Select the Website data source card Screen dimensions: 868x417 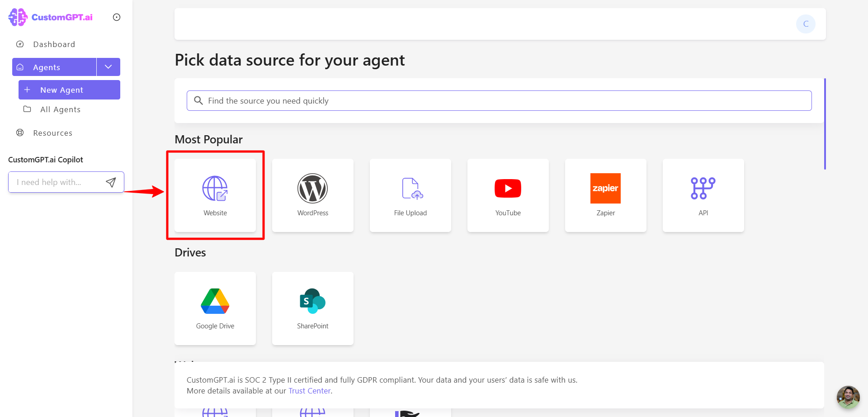(x=215, y=195)
